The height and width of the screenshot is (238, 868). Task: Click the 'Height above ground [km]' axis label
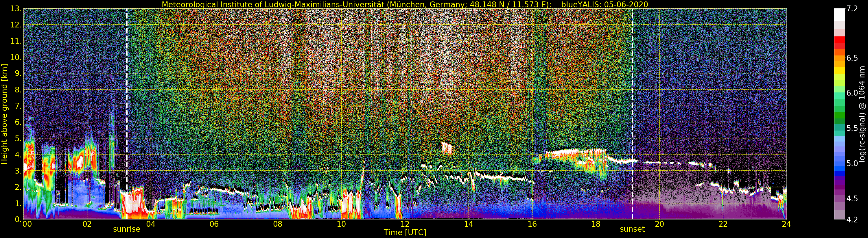click(x=4, y=114)
